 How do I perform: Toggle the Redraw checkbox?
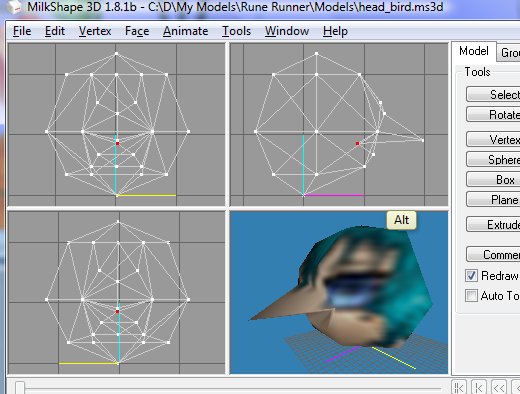pos(471,276)
